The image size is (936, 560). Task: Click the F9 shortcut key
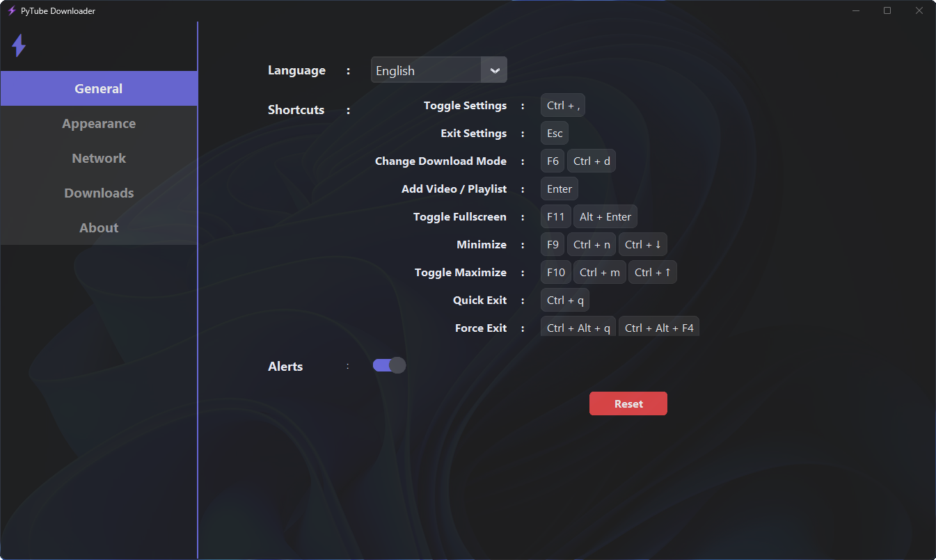coord(553,245)
